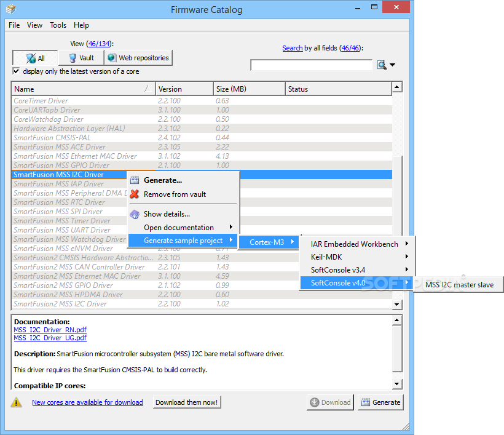Open the Help menu
The image size is (504, 435).
tap(81, 25)
